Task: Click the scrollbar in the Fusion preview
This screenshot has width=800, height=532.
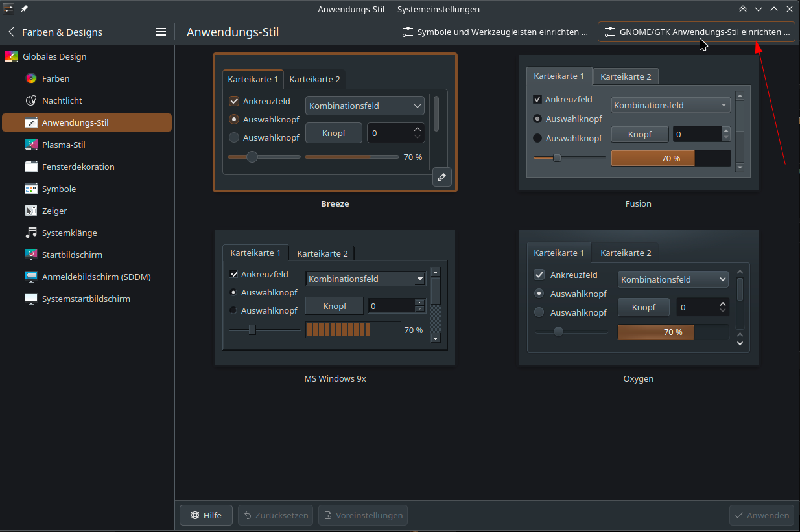Action: pos(740,132)
